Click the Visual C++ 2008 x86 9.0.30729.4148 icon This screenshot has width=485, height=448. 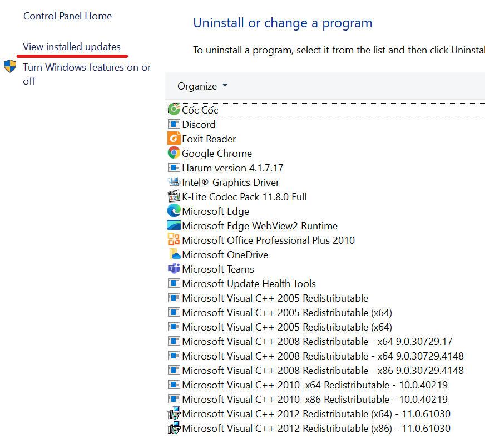click(174, 370)
